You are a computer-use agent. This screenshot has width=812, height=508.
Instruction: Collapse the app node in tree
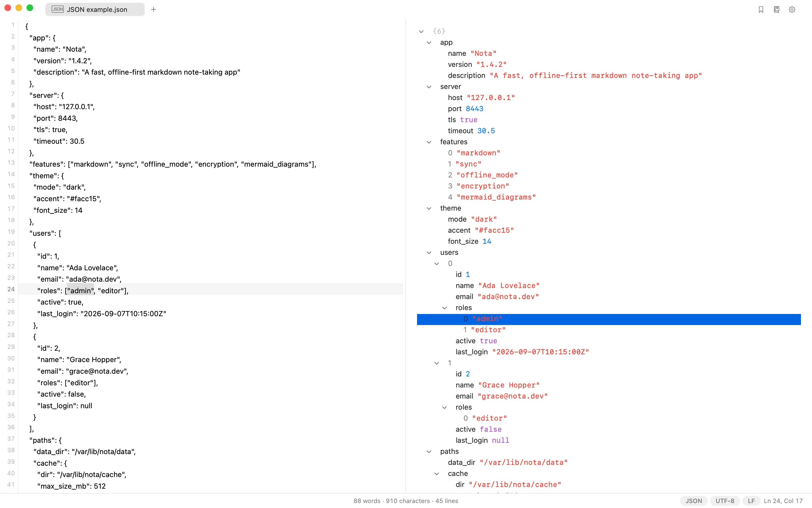(x=429, y=43)
